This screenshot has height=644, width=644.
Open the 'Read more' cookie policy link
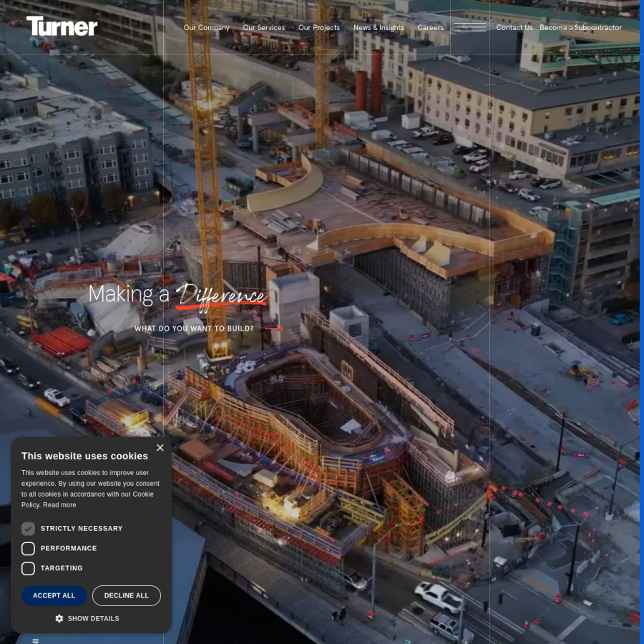click(59, 504)
